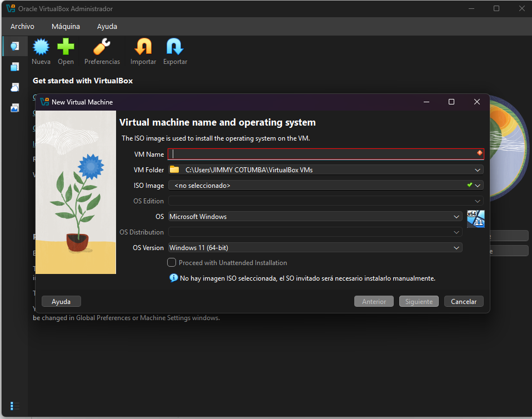The width and height of the screenshot is (532, 419).
Task: Open the Máquina menu
Action: coord(66,26)
